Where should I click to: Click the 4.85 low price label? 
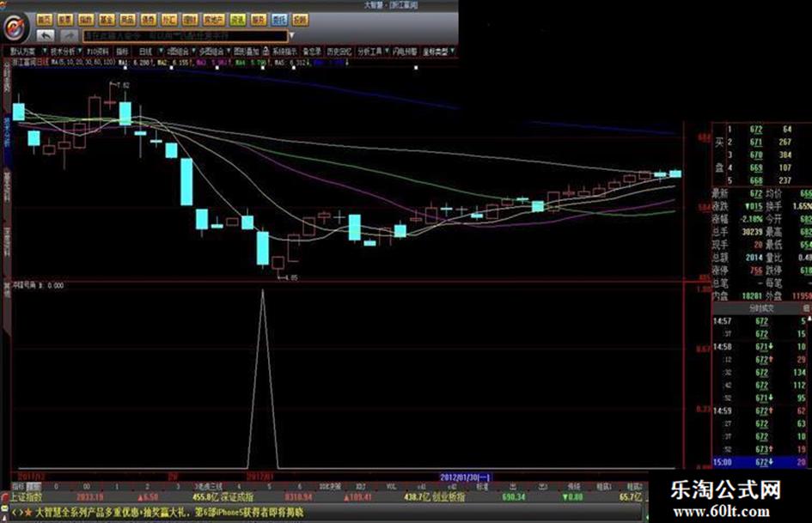coord(291,277)
